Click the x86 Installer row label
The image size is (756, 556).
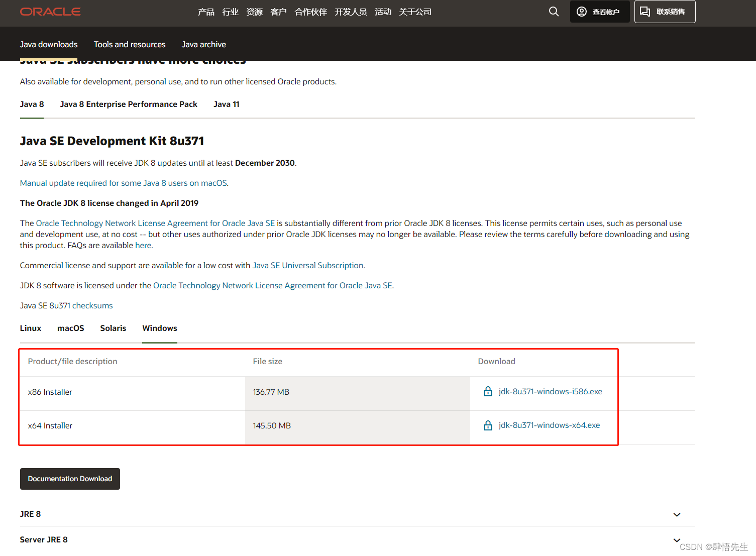pyautogui.click(x=50, y=392)
